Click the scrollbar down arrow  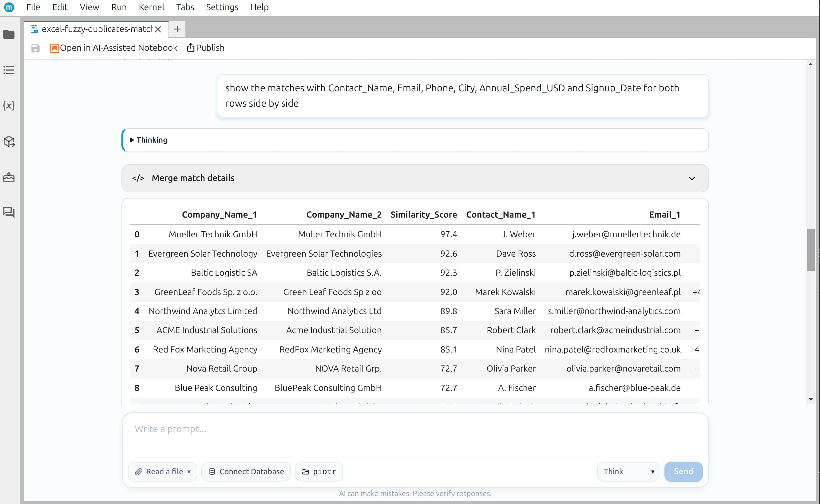[811, 399]
